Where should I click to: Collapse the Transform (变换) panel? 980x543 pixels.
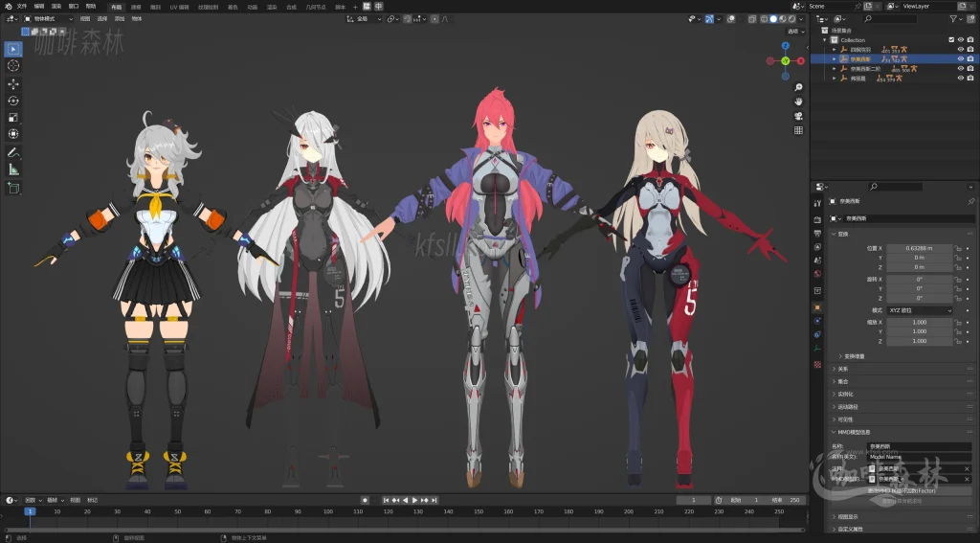(842, 234)
